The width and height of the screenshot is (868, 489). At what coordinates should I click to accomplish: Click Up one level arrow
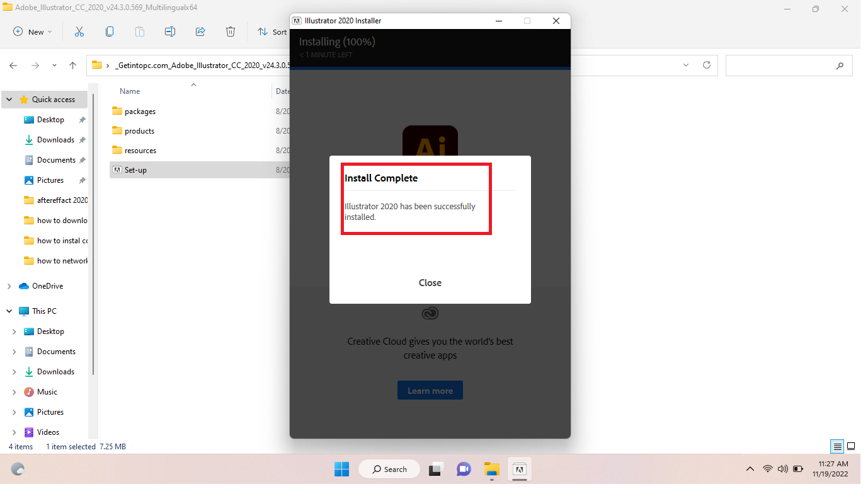coord(73,66)
